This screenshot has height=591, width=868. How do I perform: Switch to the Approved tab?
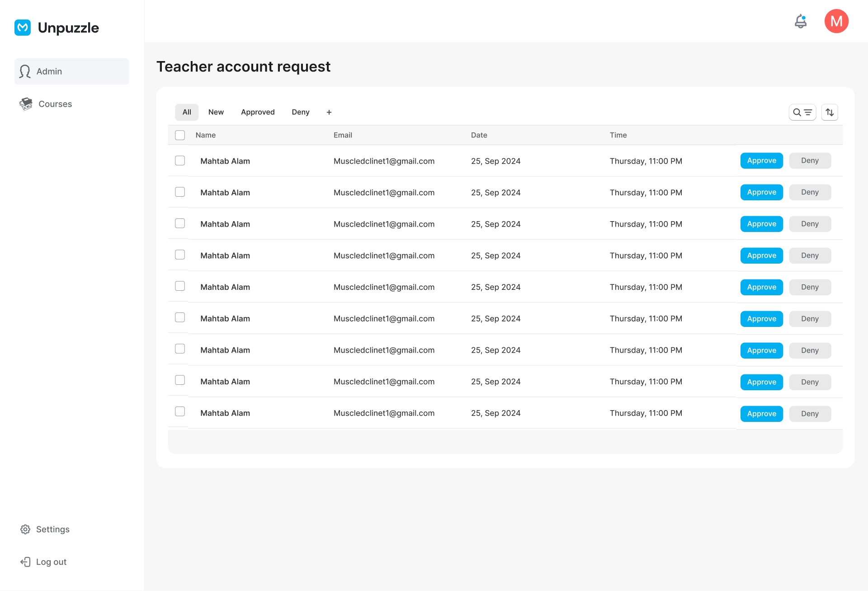(x=257, y=112)
